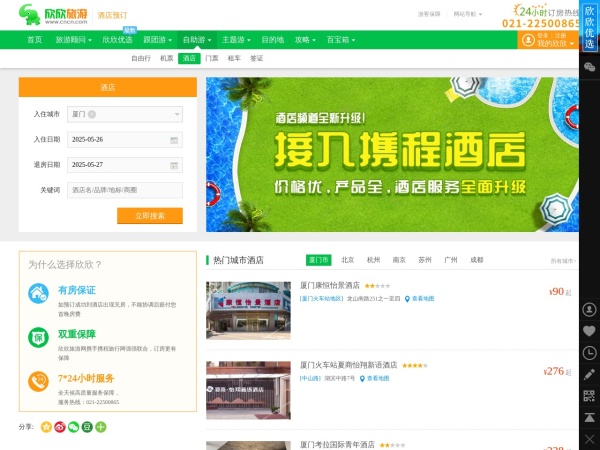Open 欣欣优选 navigation item

pos(117,40)
